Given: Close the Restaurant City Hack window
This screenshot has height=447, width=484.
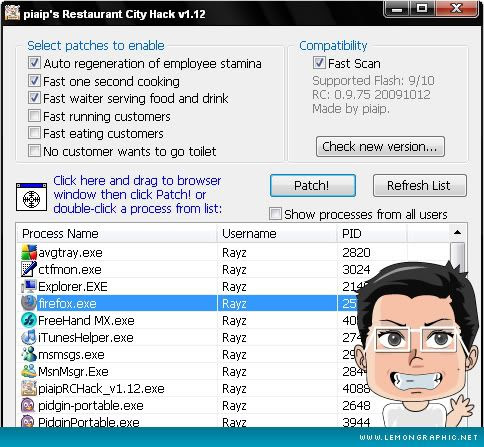Looking at the screenshot, I should 456,8.
